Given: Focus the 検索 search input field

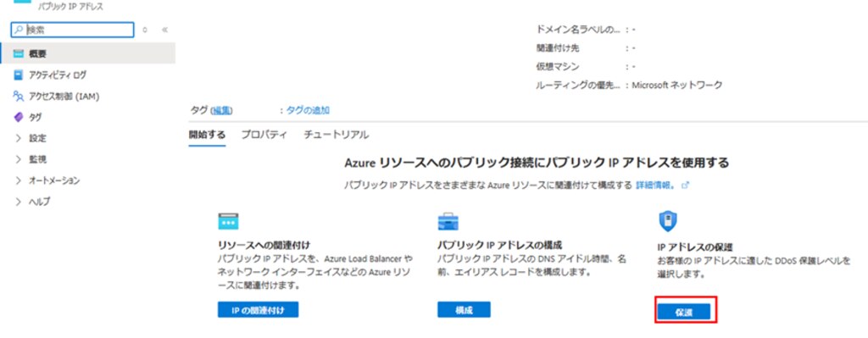Looking at the screenshot, I should point(73,30).
